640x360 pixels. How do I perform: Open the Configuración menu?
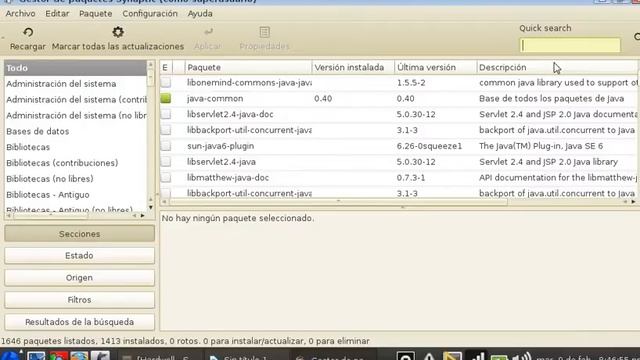click(150, 13)
